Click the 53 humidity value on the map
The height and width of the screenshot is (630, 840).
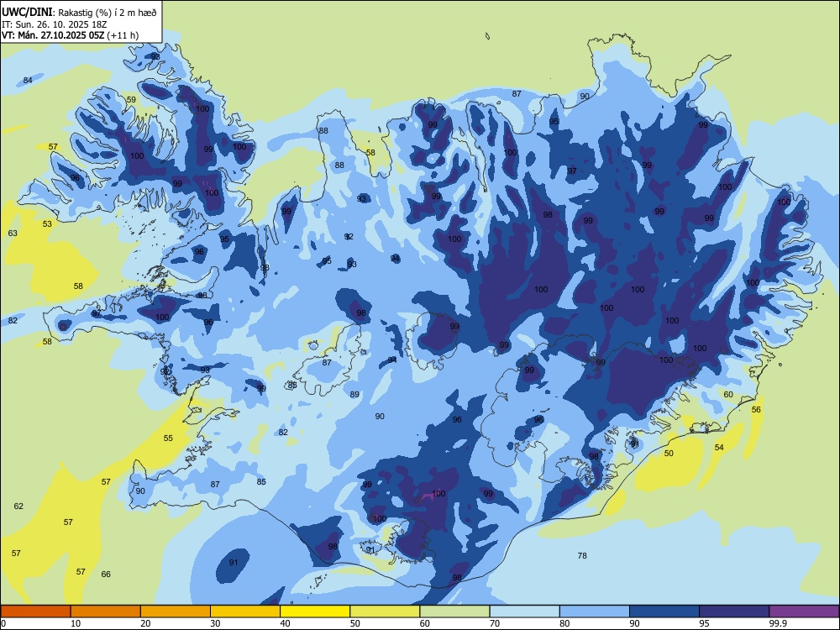(x=48, y=224)
